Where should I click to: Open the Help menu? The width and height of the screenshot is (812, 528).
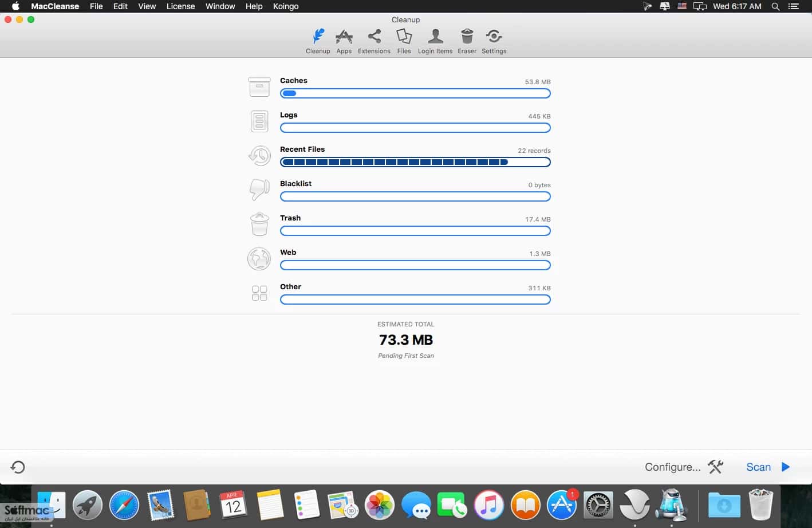tap(254, 6)
